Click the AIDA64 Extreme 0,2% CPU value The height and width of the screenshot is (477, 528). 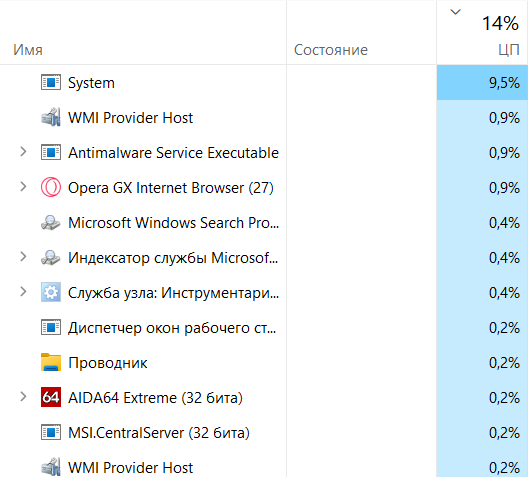click(x=504, y=398)
